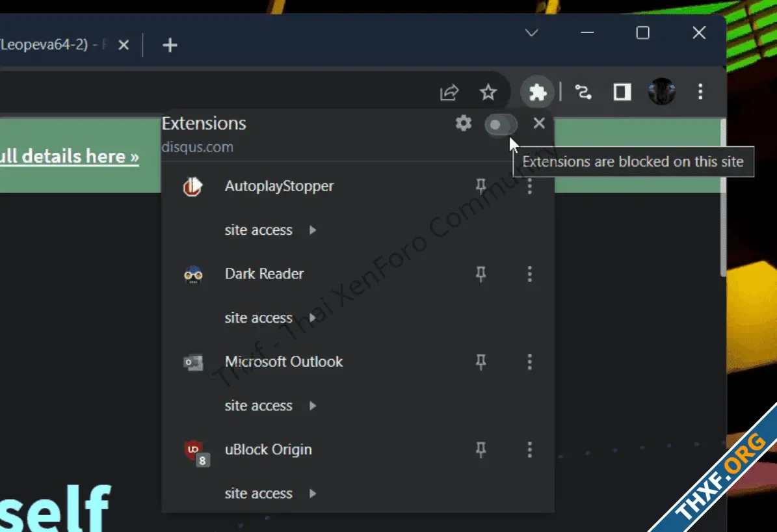Viewport: 777px width, 532px height.
Task: Pin uBlock Origin to toolbar
Action: (481, 449)
